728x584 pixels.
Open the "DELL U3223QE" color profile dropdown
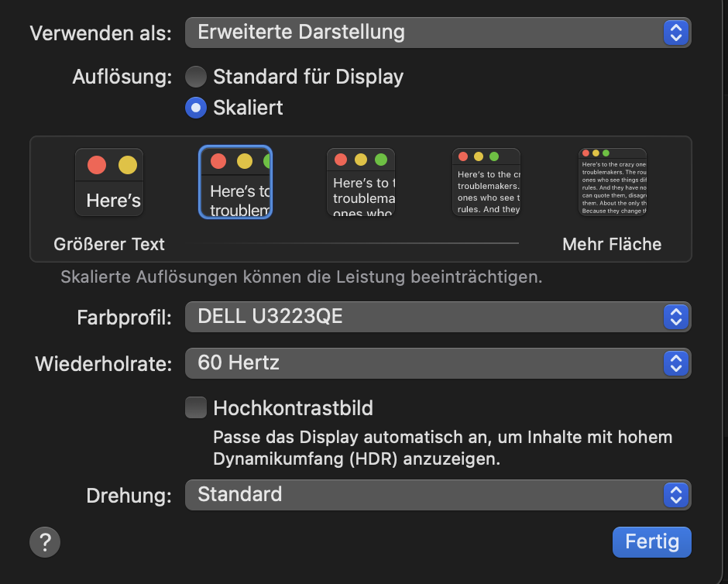click(x=438, y=317)
